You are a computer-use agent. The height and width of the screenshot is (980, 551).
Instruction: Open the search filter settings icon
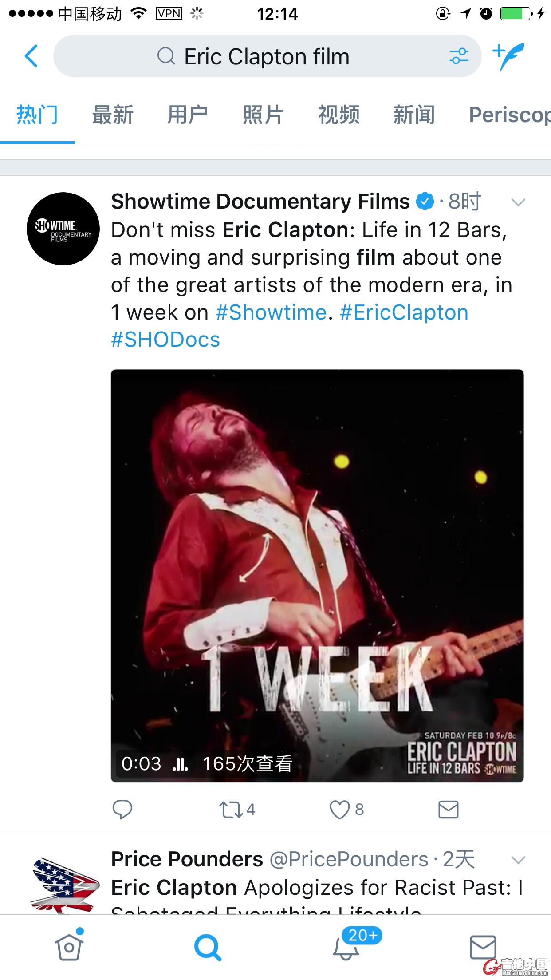(x=459, y=56)
